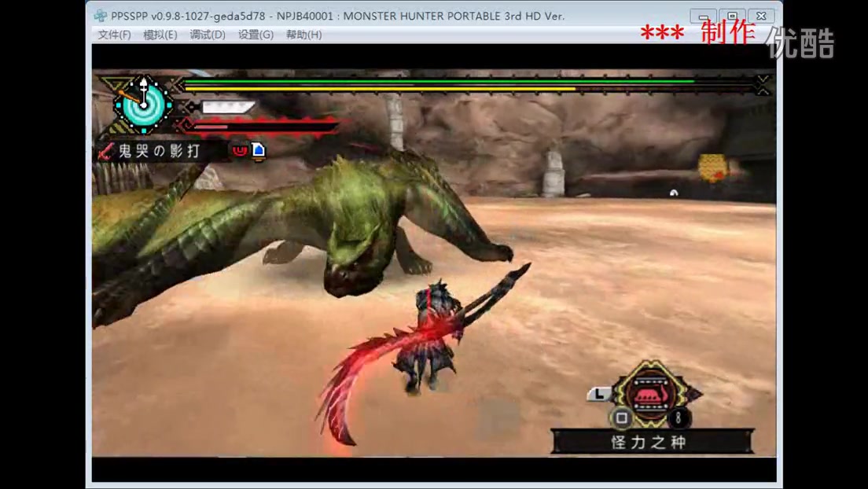Open the 模拟(E) menu
868x489 pixels.
[160, 35]
